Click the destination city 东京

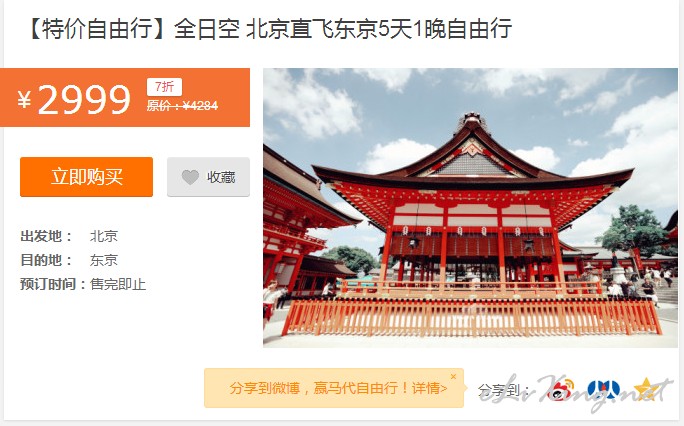point(104,260)
